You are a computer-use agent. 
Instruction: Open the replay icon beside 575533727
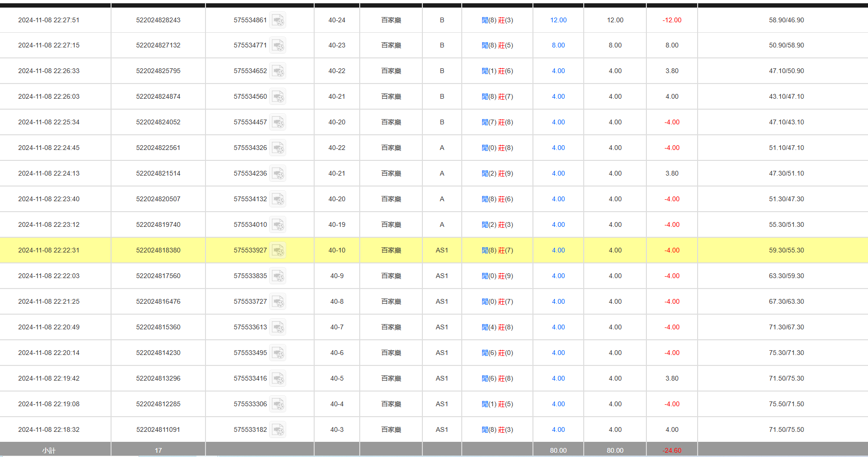click(278, 302)
